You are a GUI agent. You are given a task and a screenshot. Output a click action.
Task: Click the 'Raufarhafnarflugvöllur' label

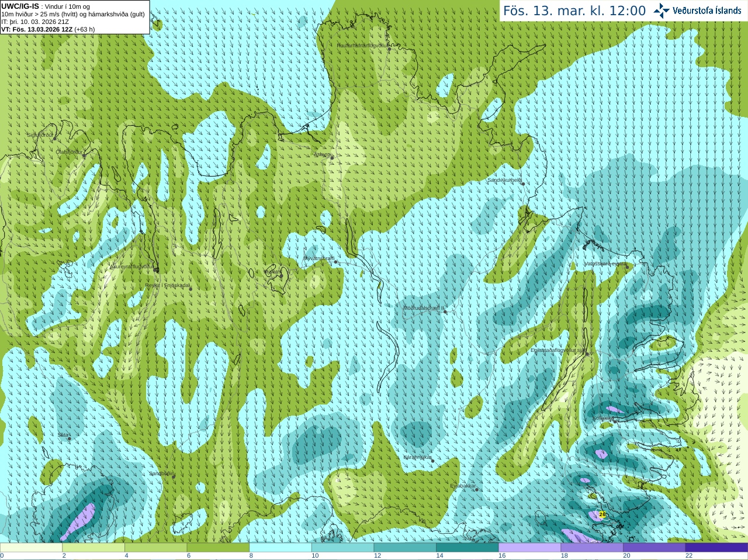(x=363, y=45)
